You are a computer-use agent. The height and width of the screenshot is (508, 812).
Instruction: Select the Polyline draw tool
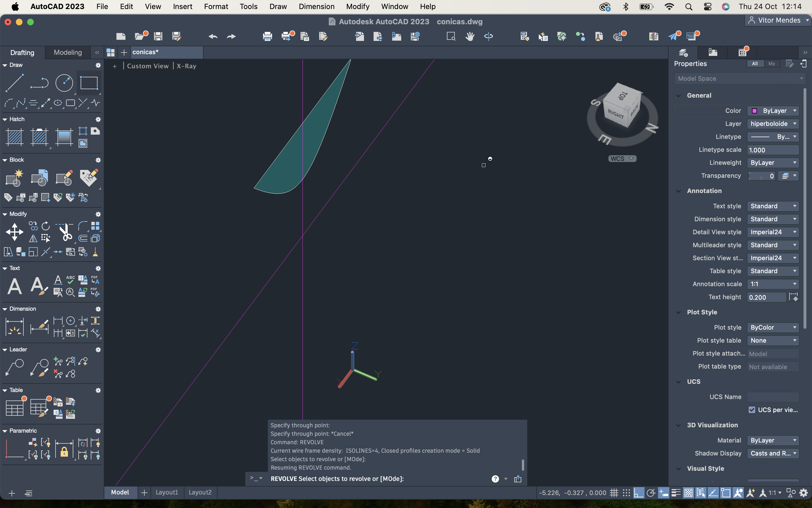pyautogui.click(x=39, y=83)
